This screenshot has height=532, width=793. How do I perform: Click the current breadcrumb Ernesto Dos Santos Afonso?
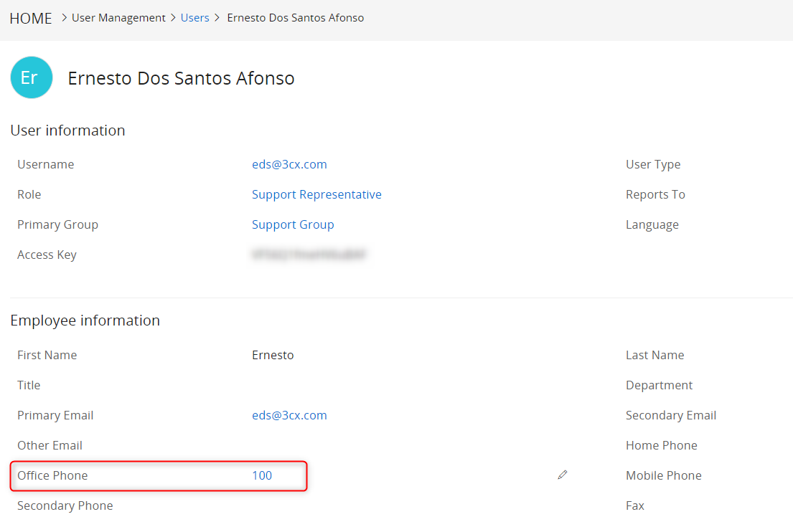coord(295,18)
